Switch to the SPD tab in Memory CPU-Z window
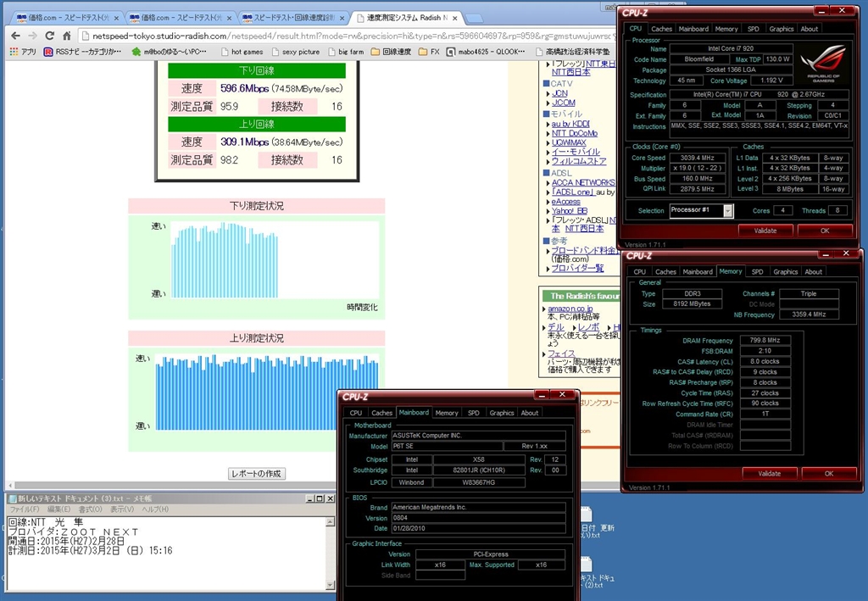Image resolution: width=868 pixels, height=601 pixels. click(756, 272)
